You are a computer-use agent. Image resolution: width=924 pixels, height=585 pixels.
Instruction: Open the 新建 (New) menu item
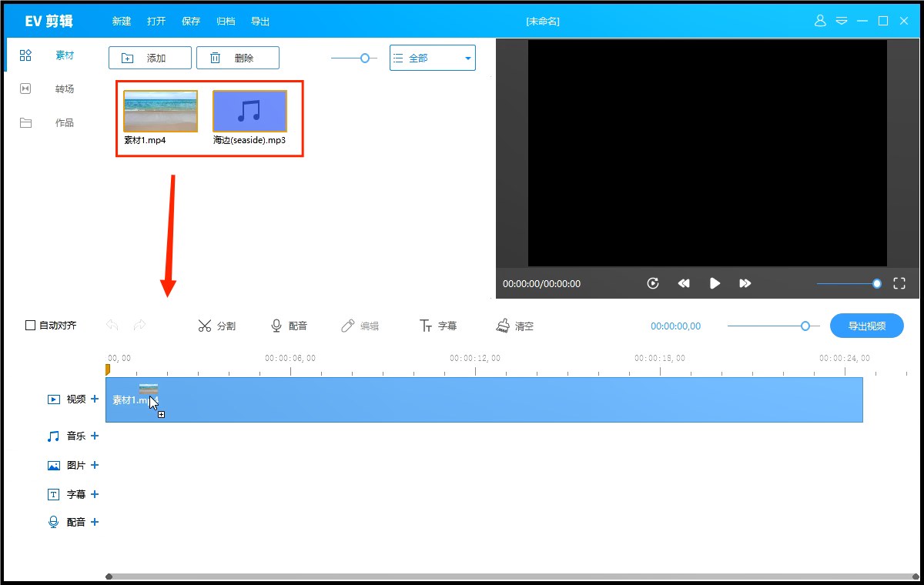pyautogui.click(x=121, y=21)
